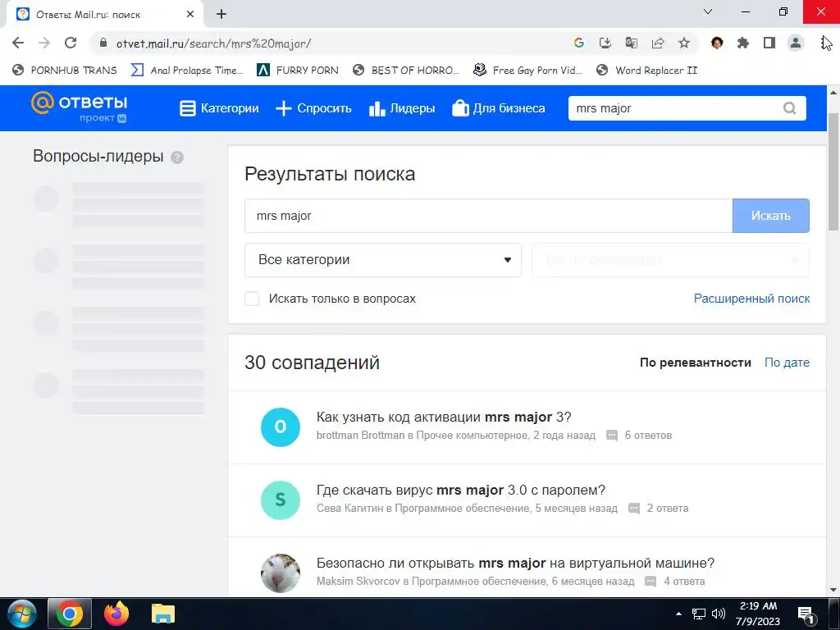Open the Лидеры page
Screen dimensions: 840x630
click(x=402, y=108)
